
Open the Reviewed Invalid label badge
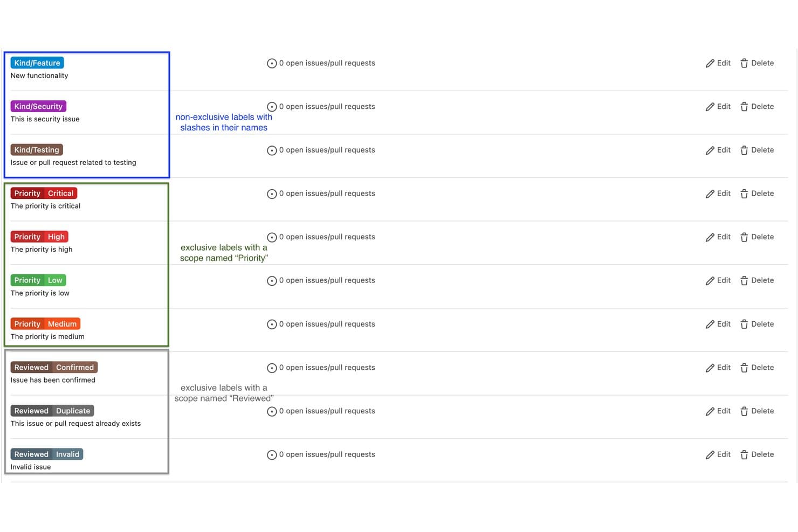[47, 454]
